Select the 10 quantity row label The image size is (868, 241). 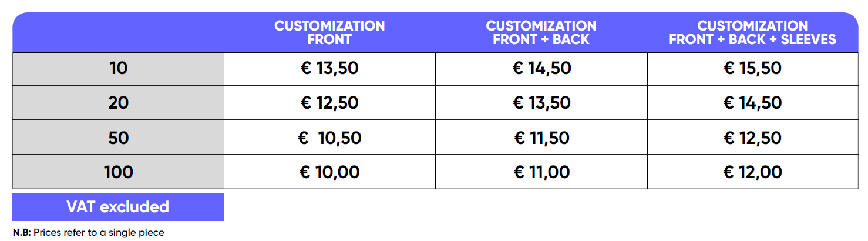(118, 69)
